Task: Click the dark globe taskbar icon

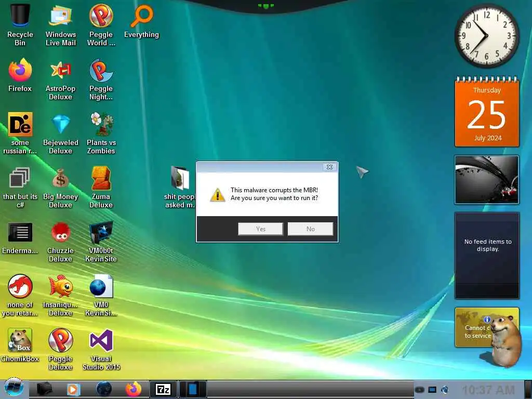Action: (x=104, y=390)
